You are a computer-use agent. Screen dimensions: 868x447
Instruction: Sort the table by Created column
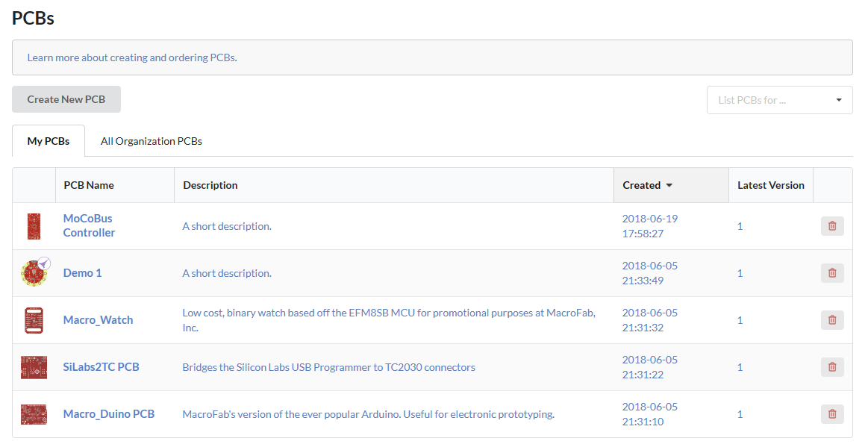pyautogui.click(x=648, y=185)
